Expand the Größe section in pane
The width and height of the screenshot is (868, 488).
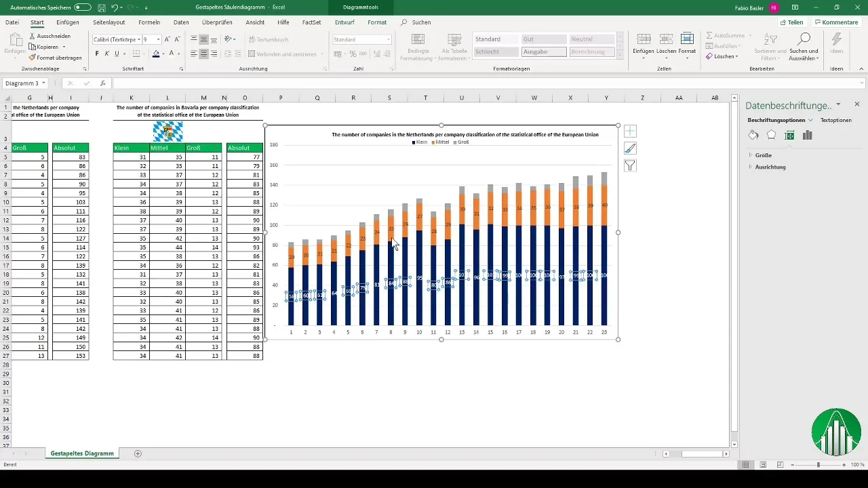click(763, 155)
